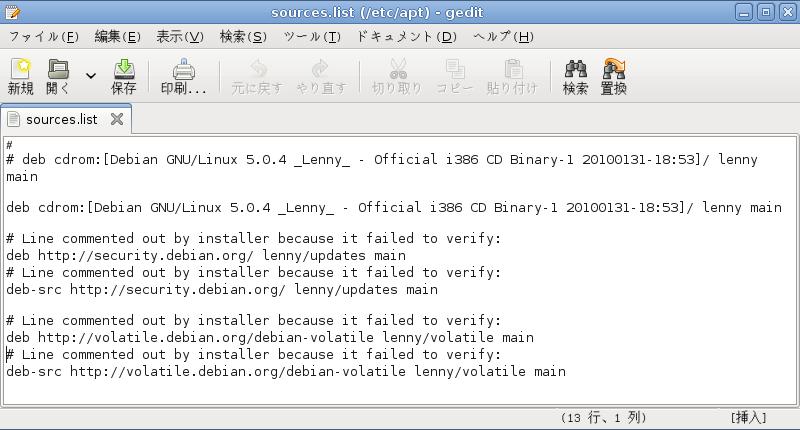Click the [挿入] insert mode indicator
This screenshot has height=430, width=800.
[x=748, y=418]
